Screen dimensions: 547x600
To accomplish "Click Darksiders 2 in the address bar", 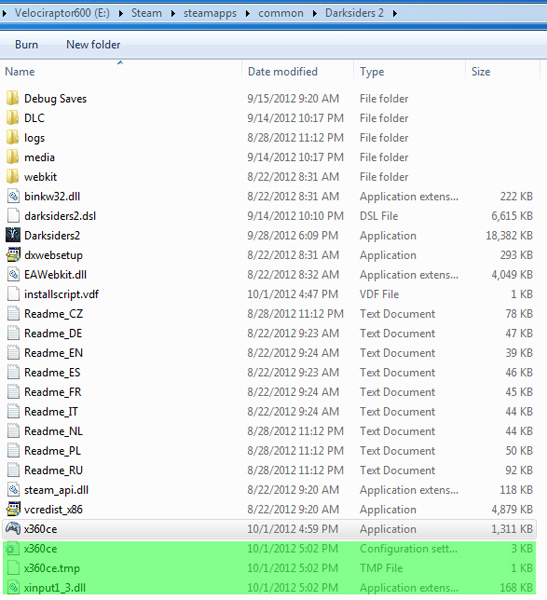I will tap(354, 13).
